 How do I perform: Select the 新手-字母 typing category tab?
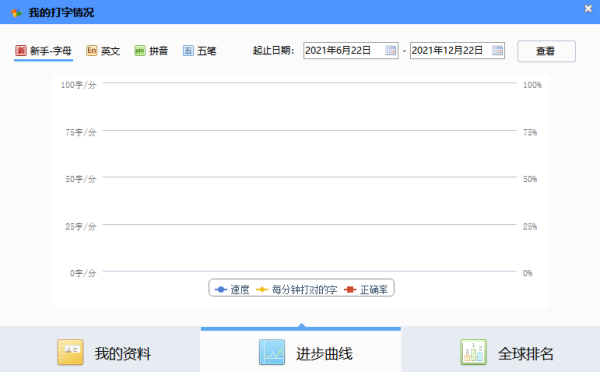[43, 51]
